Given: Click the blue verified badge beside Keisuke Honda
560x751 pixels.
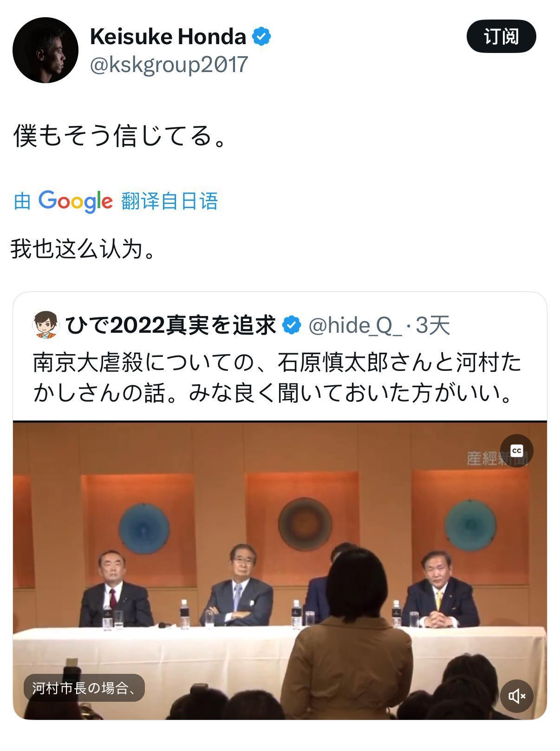Looking at the screenshot, I should click(261, 36).
